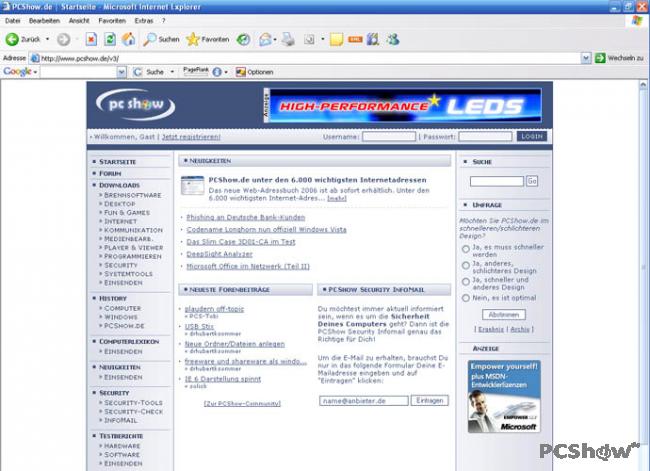This screenshot has width=650, height=471.
Task: Click the page icon in the address bar
Action: coord(36,58)
